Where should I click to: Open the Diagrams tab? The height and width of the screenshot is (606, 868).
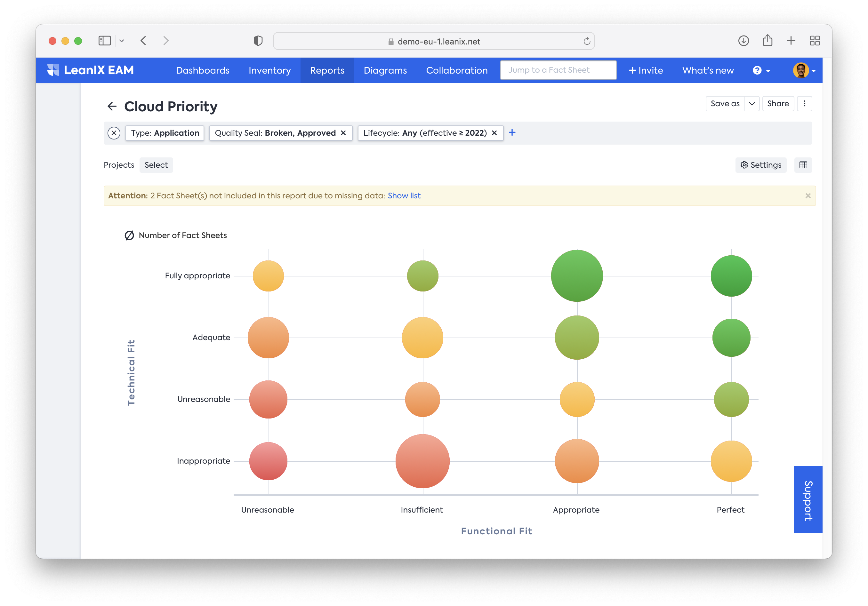[x=385, y=71]
